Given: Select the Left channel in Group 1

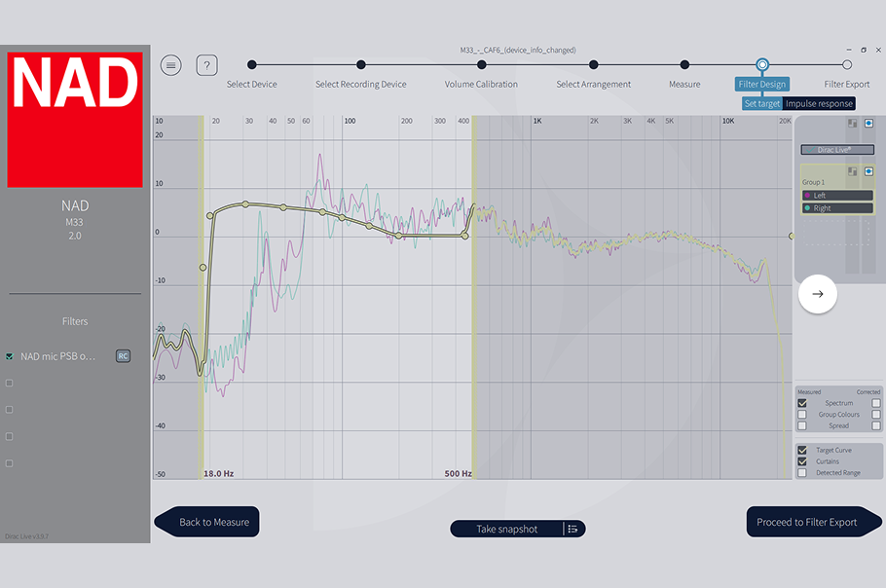Looking at the screenshot, I should point(837,196).
